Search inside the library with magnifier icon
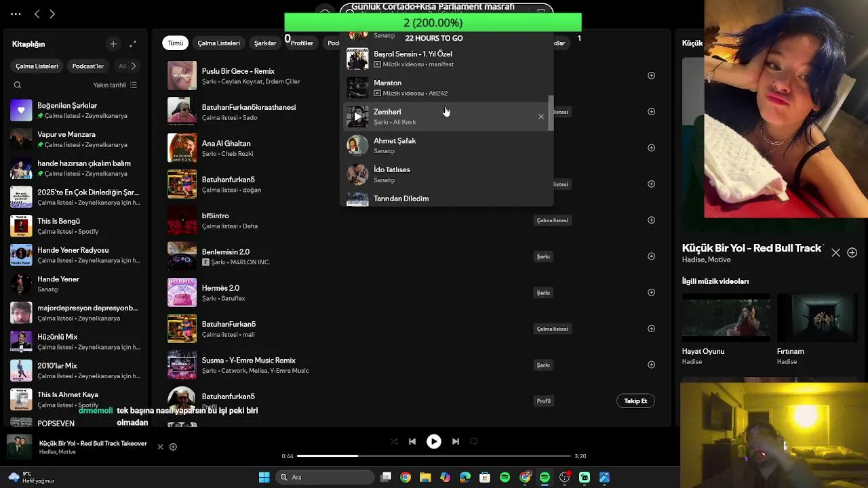Screen dimensions: 868x488 pos(18,85)
